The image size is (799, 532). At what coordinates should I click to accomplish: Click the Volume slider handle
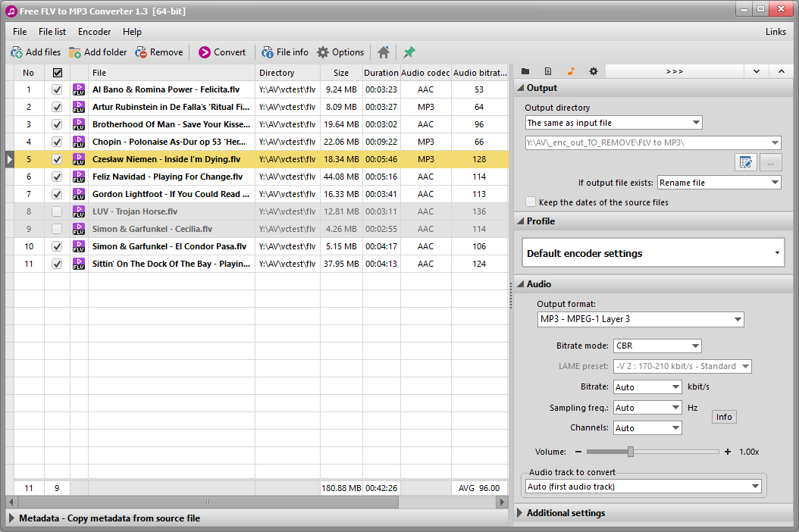click(x=631, y=452)
